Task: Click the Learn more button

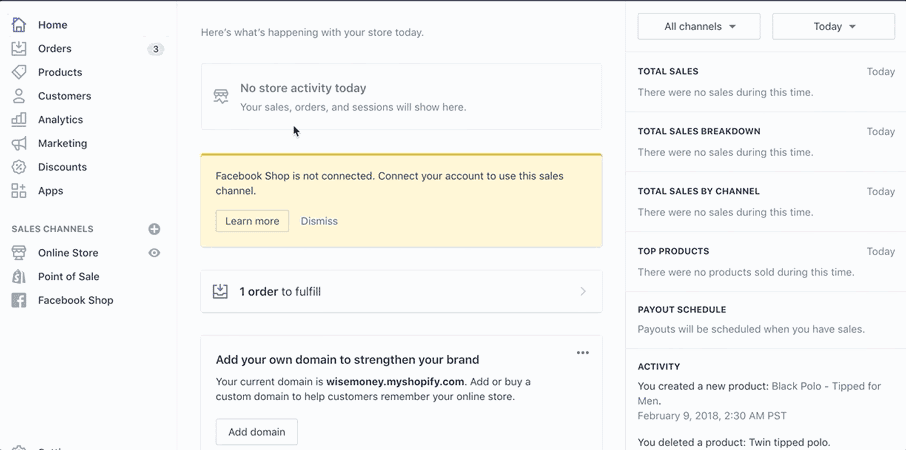Action: point(252,221)
